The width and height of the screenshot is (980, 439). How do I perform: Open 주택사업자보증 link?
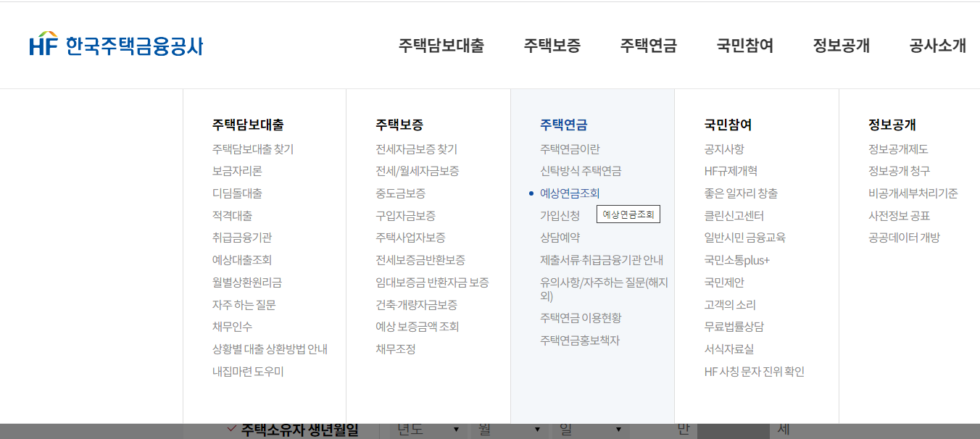[x=410, y=238]
